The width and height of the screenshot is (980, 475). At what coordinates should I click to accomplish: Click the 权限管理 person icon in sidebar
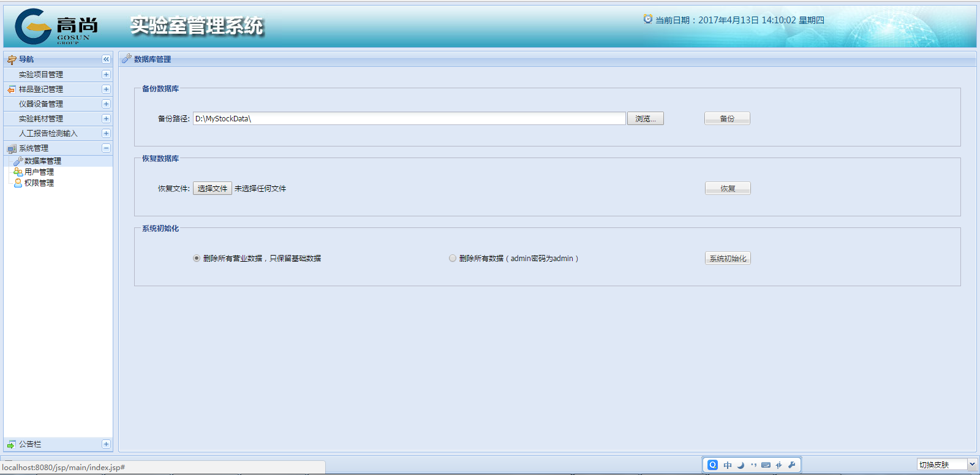click(18, 183)
